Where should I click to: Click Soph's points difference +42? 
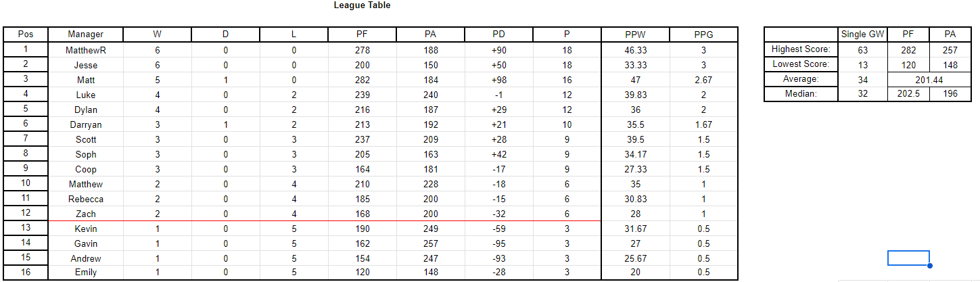point(498,154)
